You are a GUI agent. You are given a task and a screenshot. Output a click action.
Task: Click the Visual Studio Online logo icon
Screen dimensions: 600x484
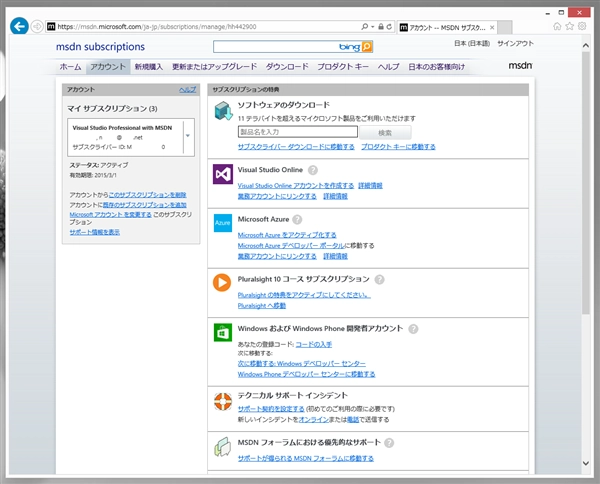click(223, 174)
